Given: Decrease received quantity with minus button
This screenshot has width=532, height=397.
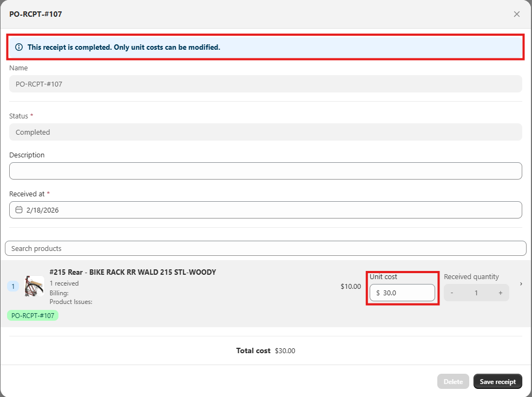Looking at the screenshot, I should [452, 293].
